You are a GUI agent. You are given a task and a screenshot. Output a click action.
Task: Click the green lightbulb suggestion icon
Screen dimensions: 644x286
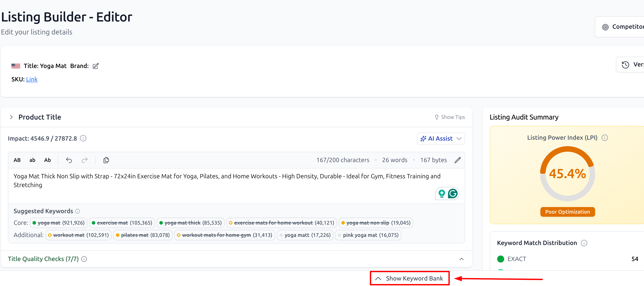pyautogui.click(x=442, y=193)
